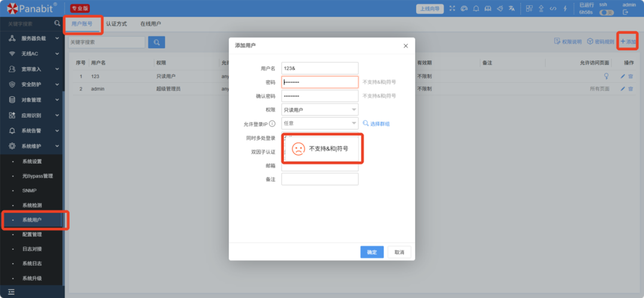Open 日志对接 in the sidebar
The image size is (644, 298).
pyautogui.click(x=32, y=249)
